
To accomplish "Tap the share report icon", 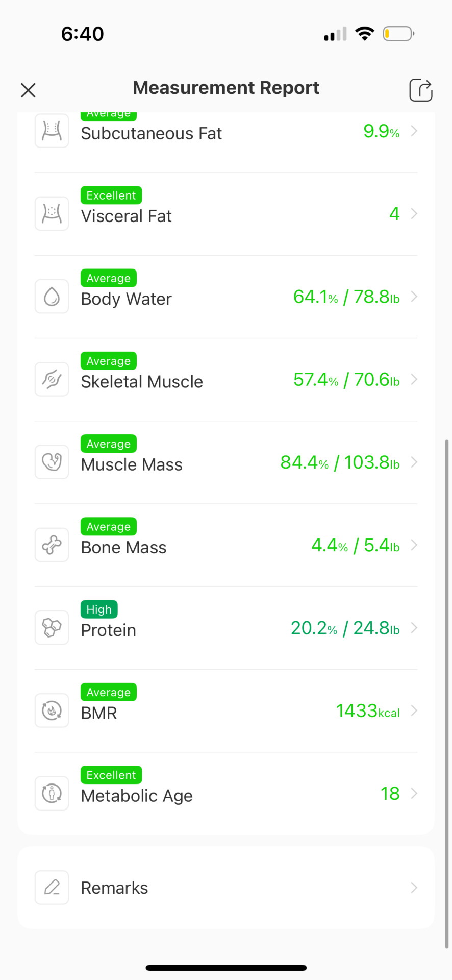I will pyautogui.click(x=421, y=90).
